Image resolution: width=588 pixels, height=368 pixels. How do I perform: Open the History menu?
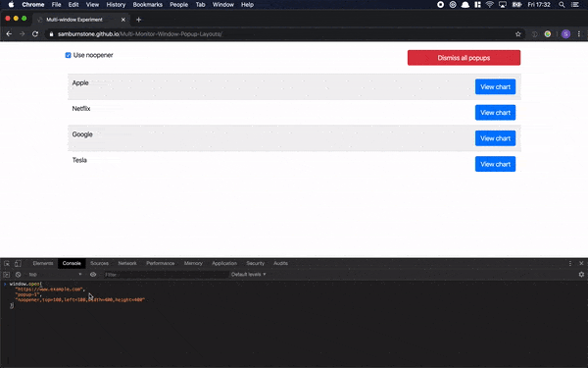(x=116, y=5)
